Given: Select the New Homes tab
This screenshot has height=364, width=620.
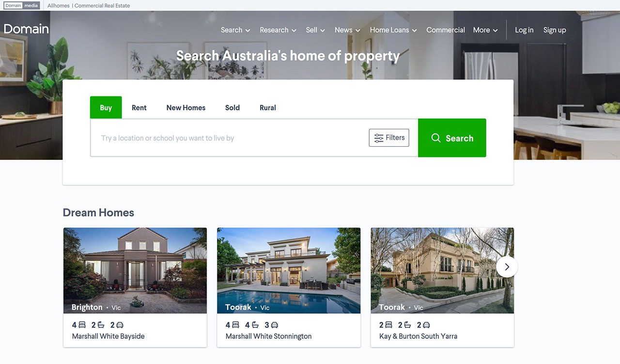Looking at the screenshot, I should coord(186,107).
